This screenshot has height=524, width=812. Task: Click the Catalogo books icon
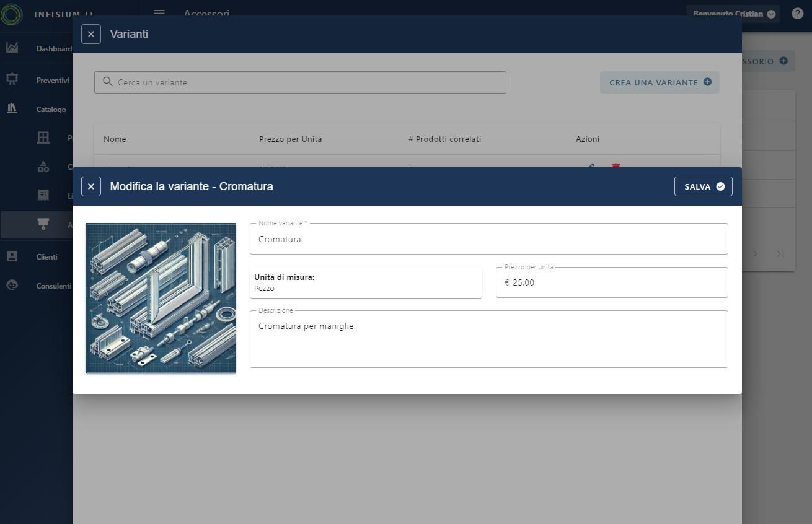[x=12, y=109]
